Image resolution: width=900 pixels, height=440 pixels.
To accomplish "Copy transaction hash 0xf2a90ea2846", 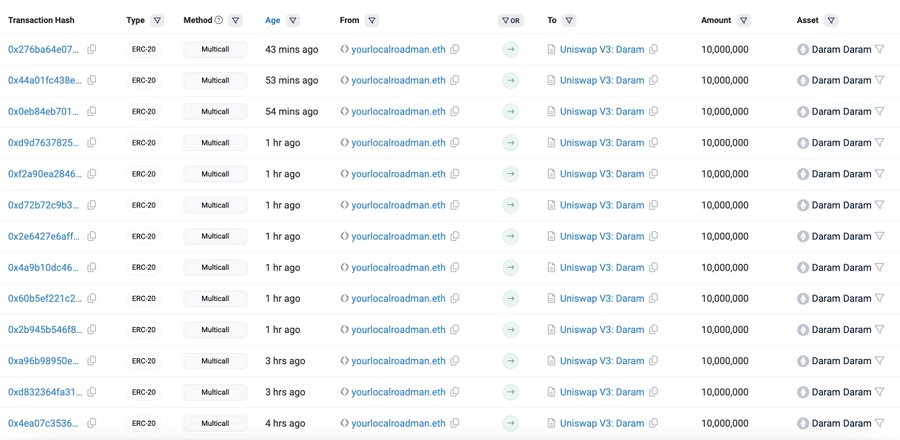I will 91,174.
